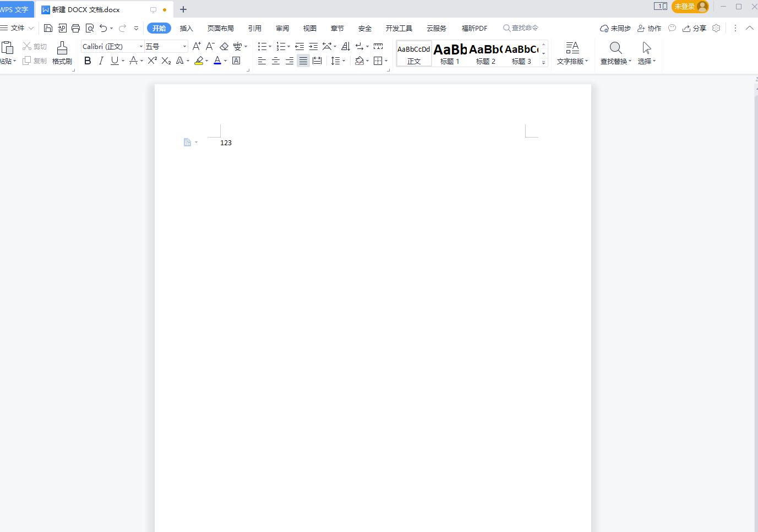The image size is (758, 532).
Task: Set paragraph to align right
Action: [x=290, y=61]
